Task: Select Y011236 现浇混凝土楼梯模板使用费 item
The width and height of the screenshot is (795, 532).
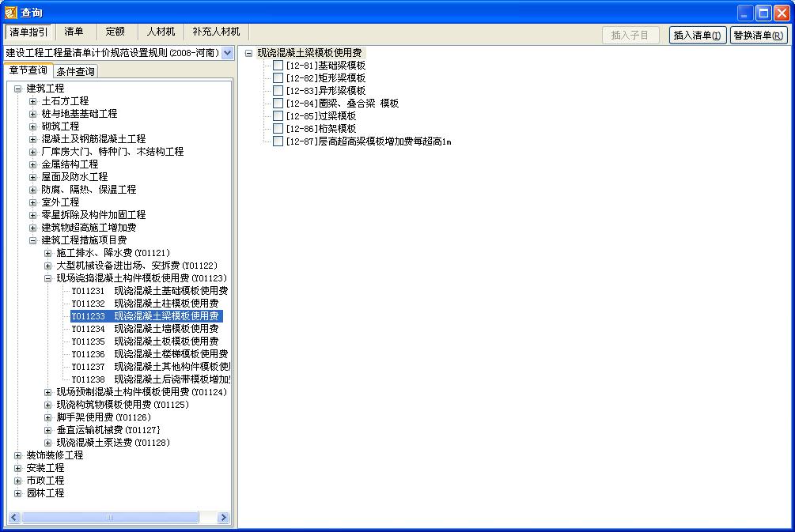Action: coord(150,354)
